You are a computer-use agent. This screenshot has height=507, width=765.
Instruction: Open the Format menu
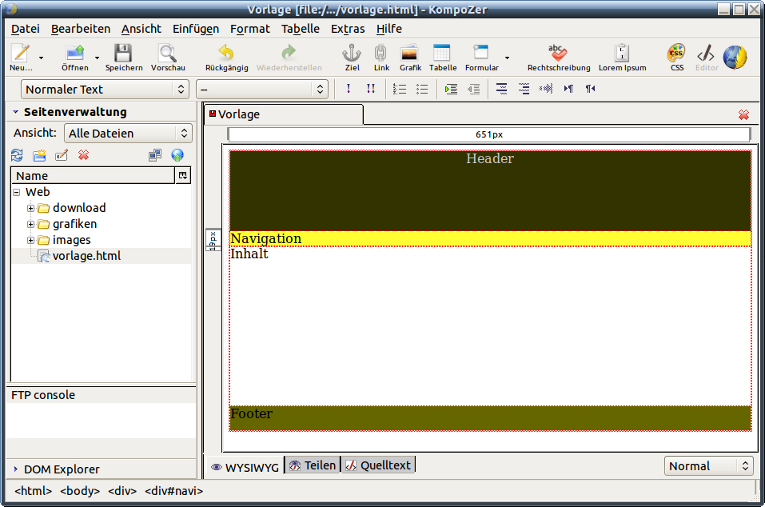coord(250,29)
